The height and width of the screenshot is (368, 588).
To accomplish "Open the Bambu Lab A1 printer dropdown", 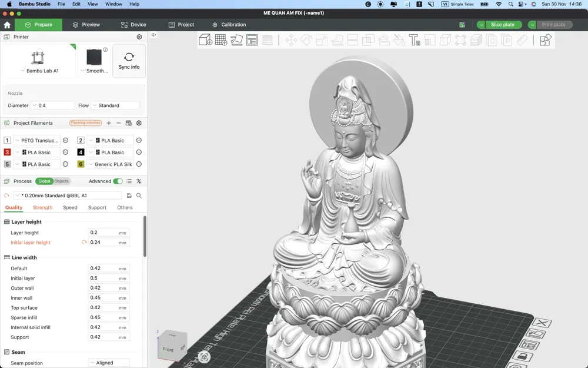I will 39,71.
